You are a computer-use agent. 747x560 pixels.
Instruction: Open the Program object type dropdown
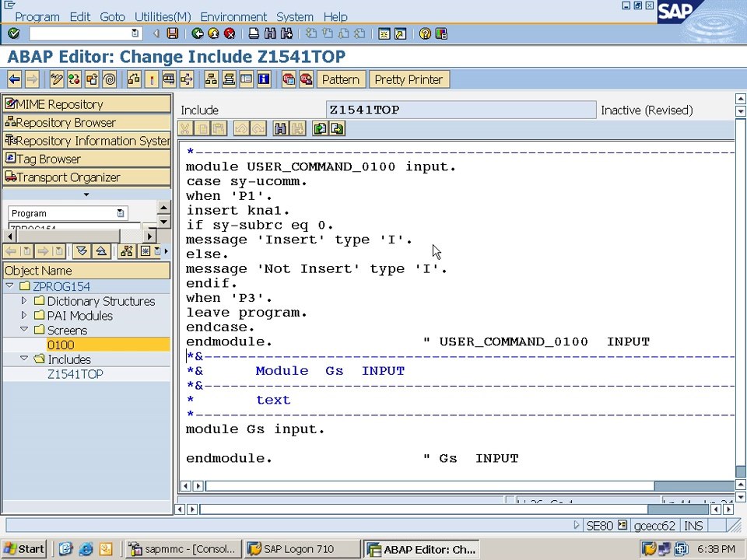120,213
